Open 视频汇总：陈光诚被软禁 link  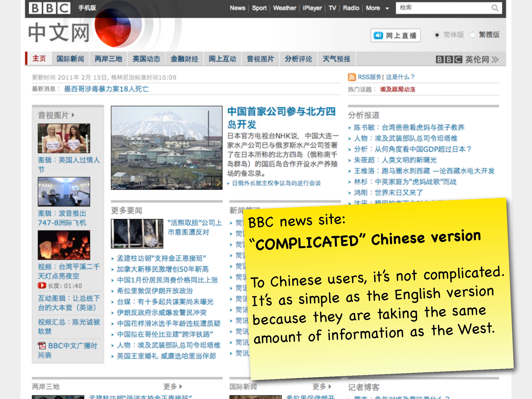[69, 327]
